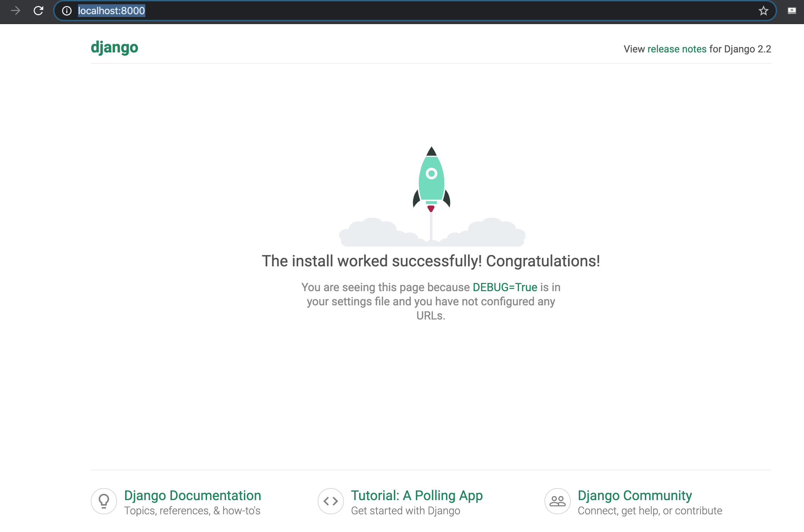Click the extension icon right of address bar
This screenshot has height=532, width=804.
(x=792, y=11)
